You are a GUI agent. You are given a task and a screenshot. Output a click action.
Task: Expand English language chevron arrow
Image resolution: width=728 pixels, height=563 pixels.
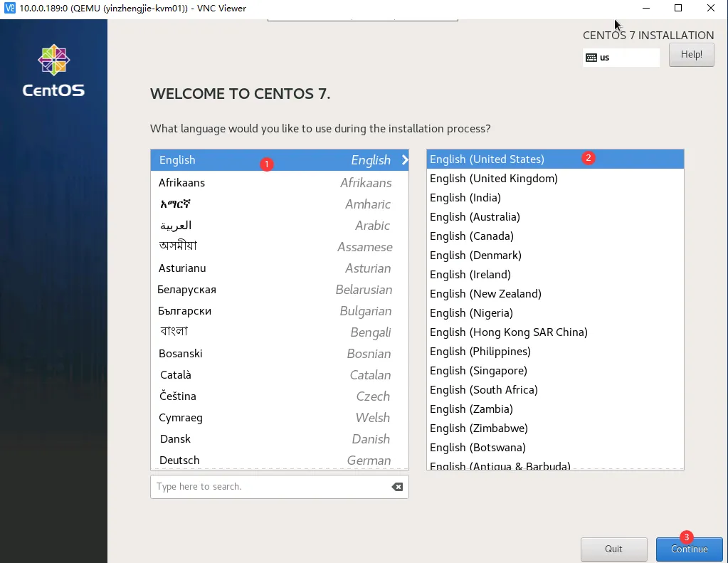coord(405,160)
